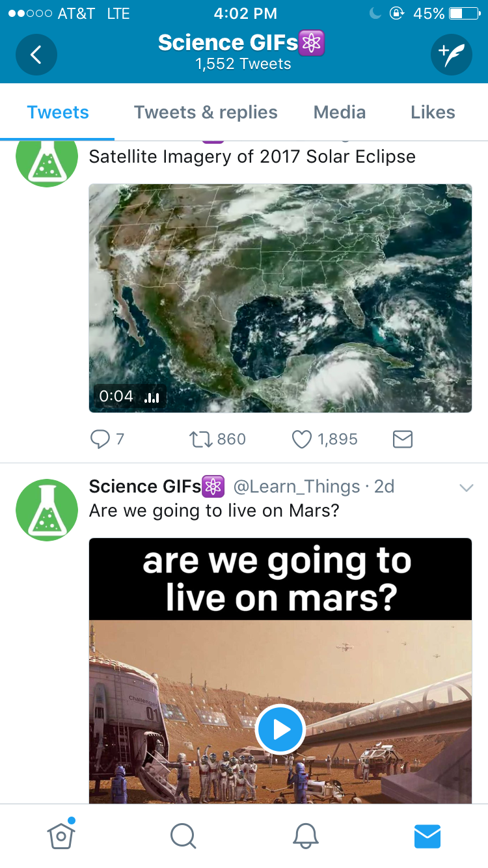Screen dimensions: 488x868
Task: Open the @Learn_Things handle link
Action: pyautogui.click(x=296, y=487)
